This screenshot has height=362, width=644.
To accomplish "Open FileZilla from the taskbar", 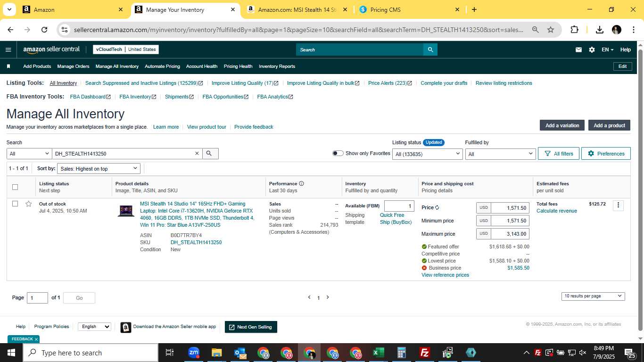I will coord(424,353).
